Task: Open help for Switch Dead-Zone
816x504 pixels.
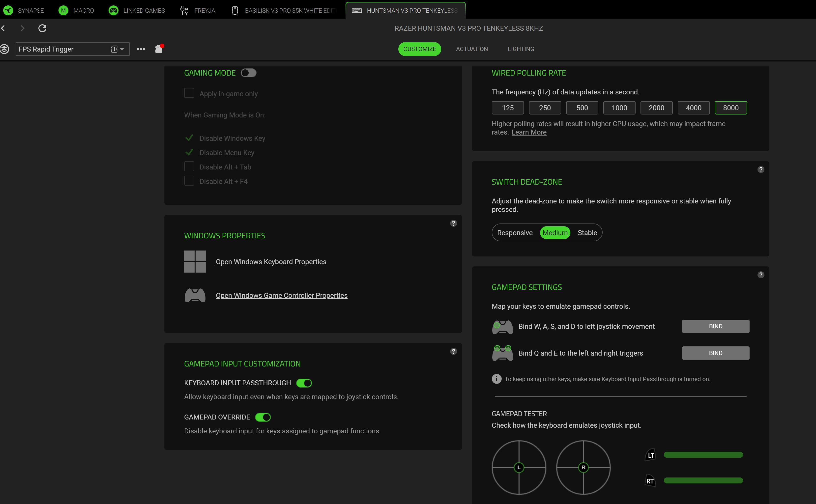Action: 761,170
